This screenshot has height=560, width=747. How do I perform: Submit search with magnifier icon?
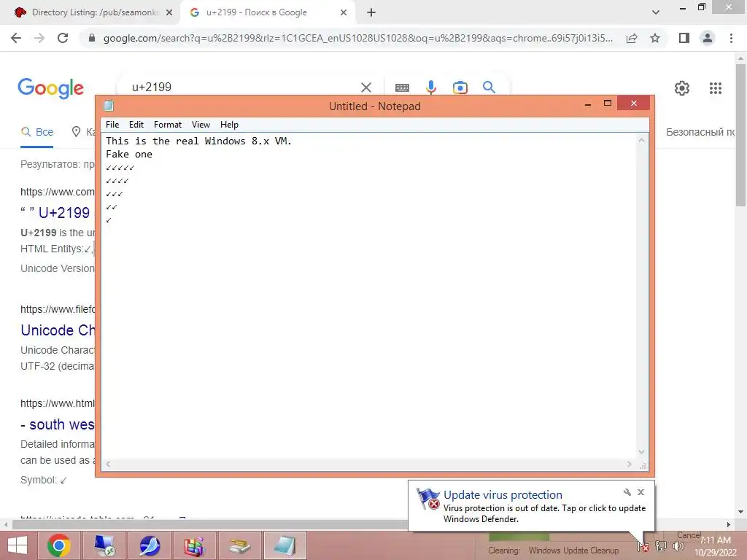click(489, 87)
